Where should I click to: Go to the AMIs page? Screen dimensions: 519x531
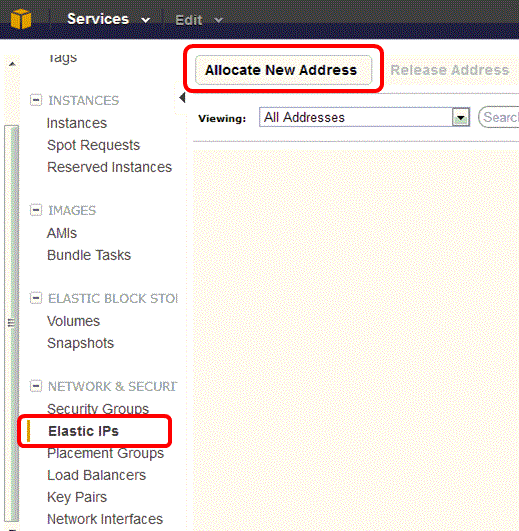[x=62, y=233]
